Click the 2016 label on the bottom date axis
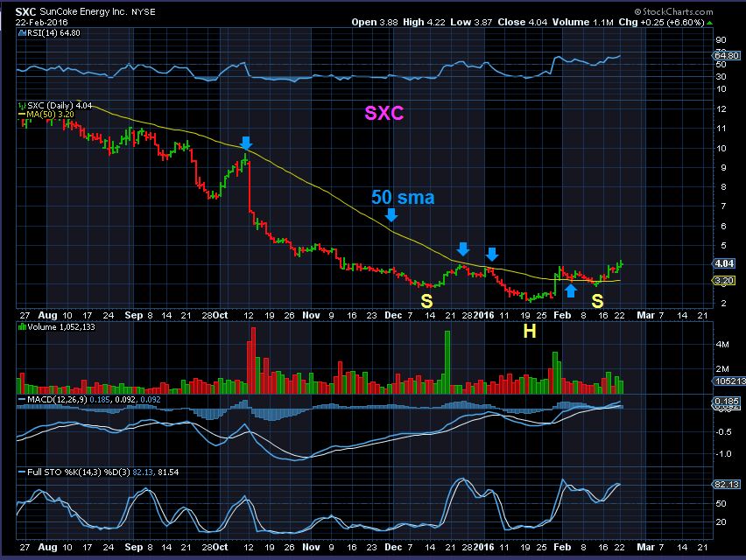The image size is (746, 560). 484,547
